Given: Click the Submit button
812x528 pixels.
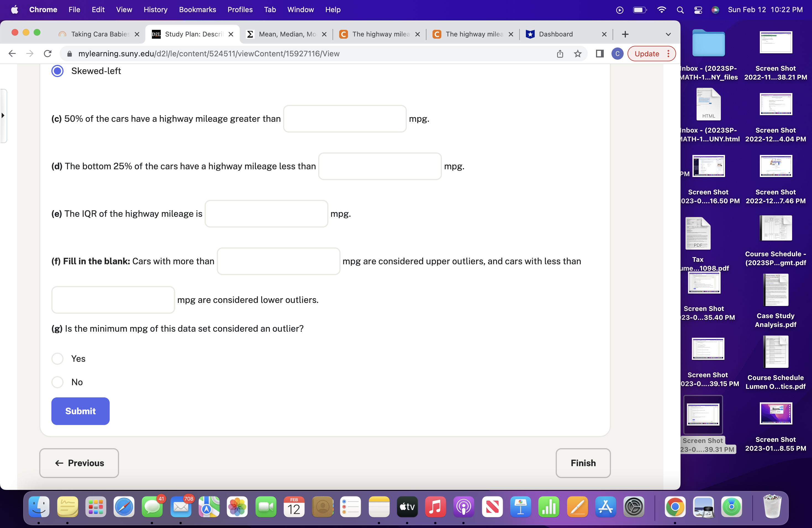Looking at the screenshot, I should click(80, 411).
